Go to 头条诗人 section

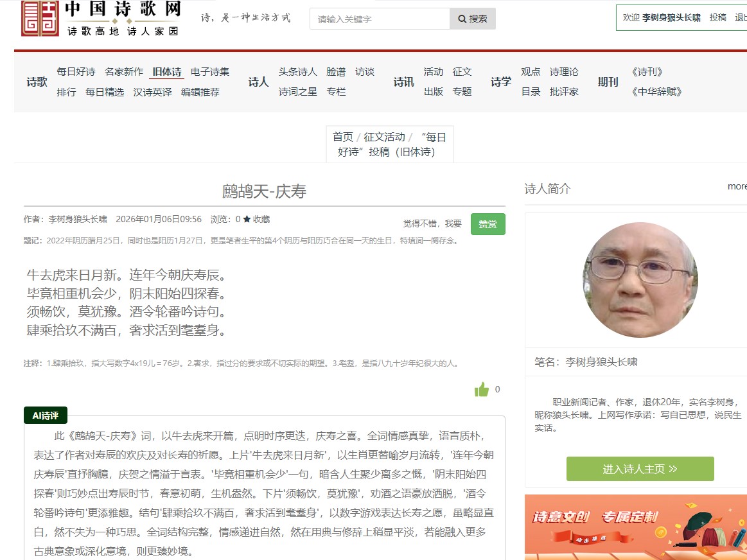(297, 72)
